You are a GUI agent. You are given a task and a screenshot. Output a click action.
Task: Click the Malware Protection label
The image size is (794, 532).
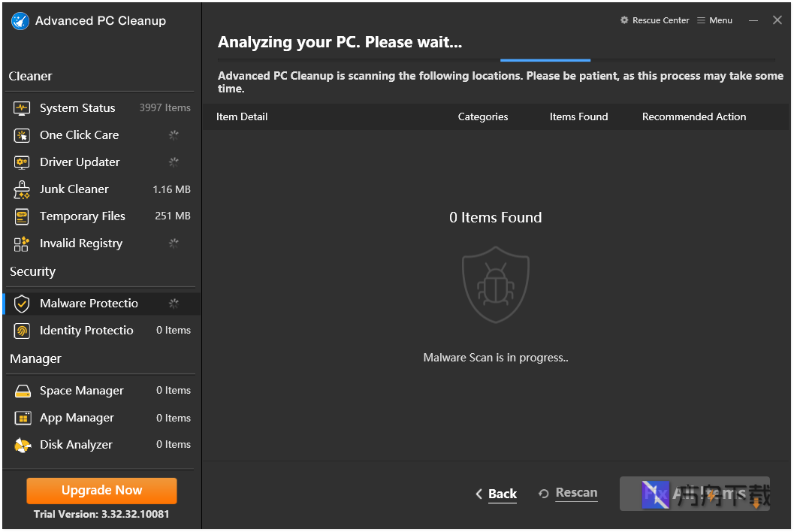pos(89,304)
